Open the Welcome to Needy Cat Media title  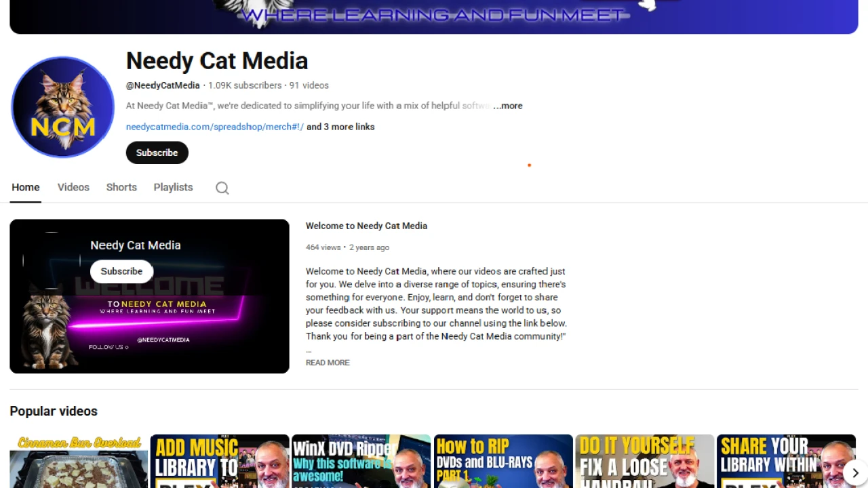[x=366, y=226]
